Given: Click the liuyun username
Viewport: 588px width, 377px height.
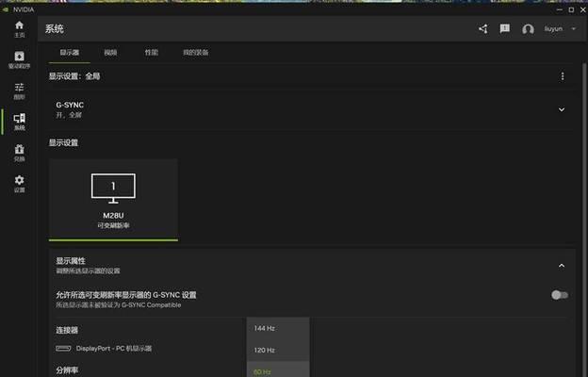Looking at the screenshot, I should [553, 29].
